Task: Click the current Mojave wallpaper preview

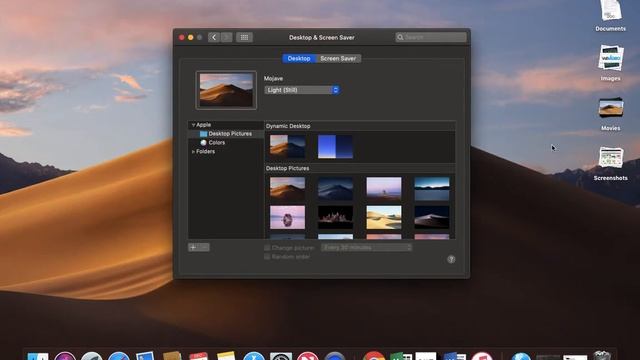Action: point(226,90)
